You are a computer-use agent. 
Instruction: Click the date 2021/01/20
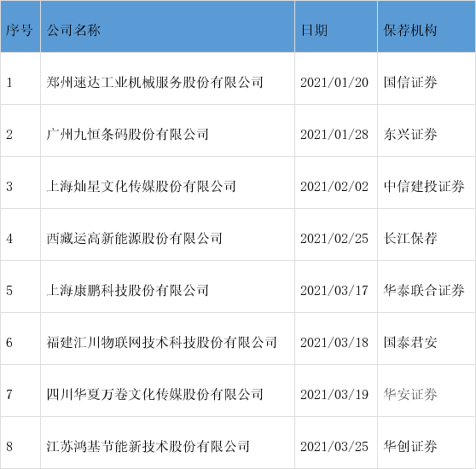click(x=334, y=83)
